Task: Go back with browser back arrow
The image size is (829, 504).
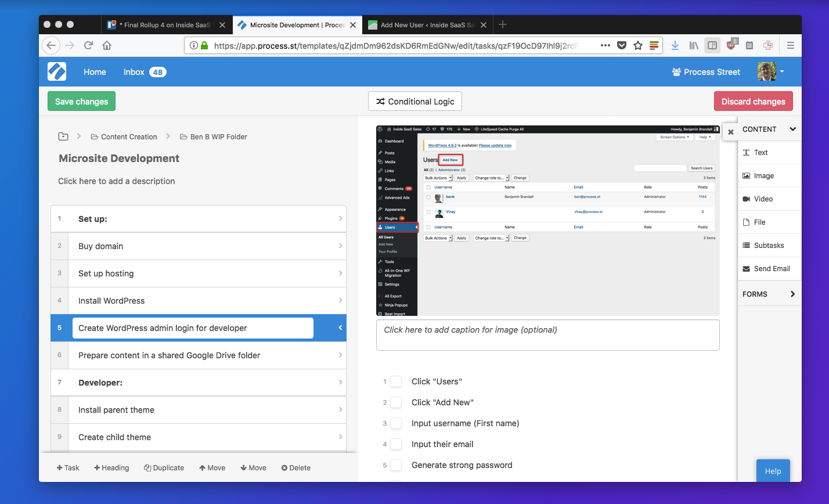Action: [51, 45]
